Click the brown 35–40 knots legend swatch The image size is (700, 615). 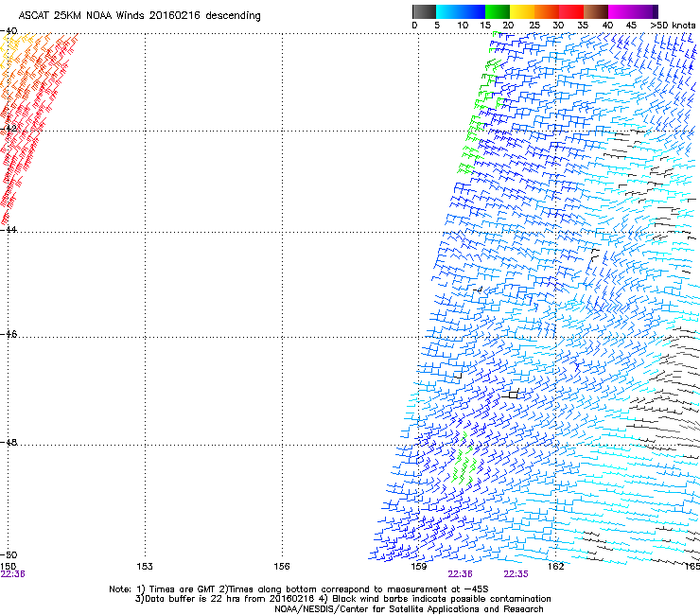point(595,11)
